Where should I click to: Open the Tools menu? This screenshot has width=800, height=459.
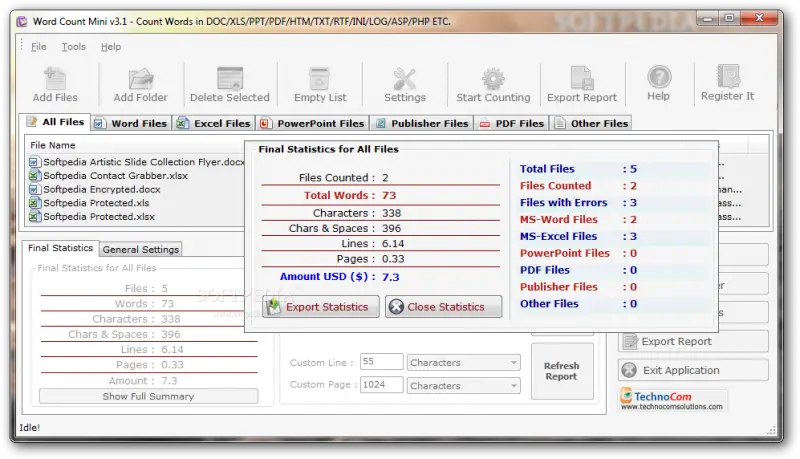point(73,46)
